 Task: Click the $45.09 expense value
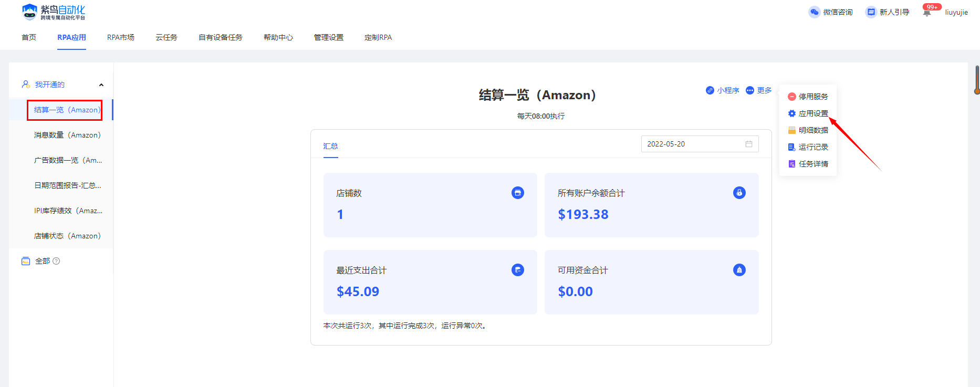[358, 291]
